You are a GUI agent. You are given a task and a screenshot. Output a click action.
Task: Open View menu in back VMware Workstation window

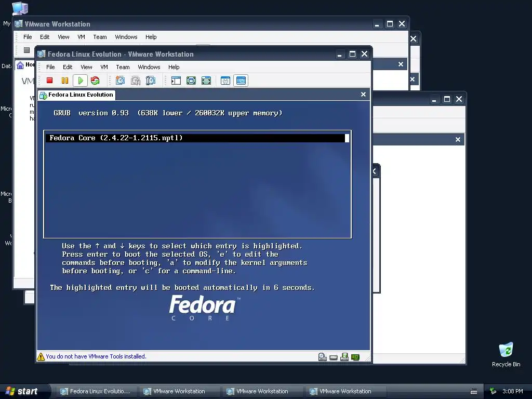pyautogui.click(x=63, y=37)
